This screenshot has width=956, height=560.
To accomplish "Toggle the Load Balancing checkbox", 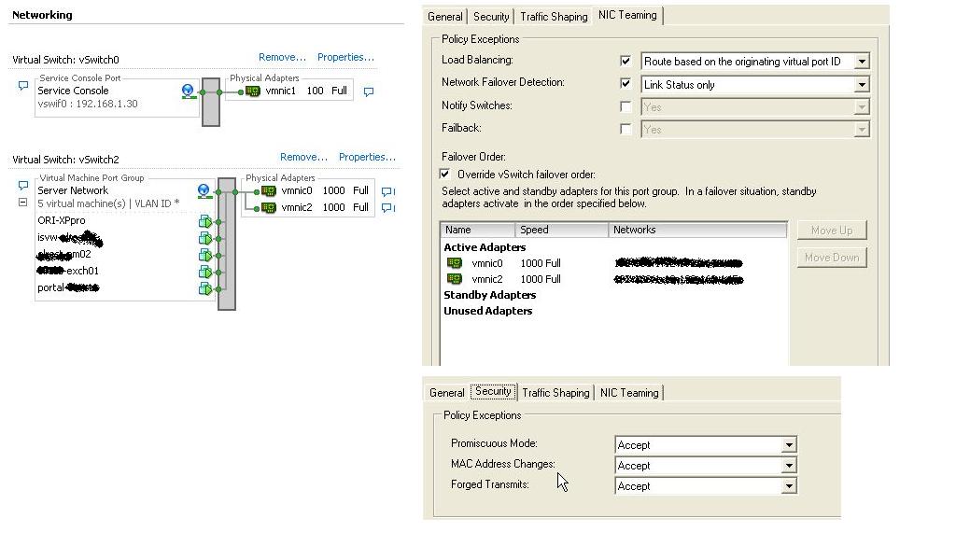I will point(626,62).
